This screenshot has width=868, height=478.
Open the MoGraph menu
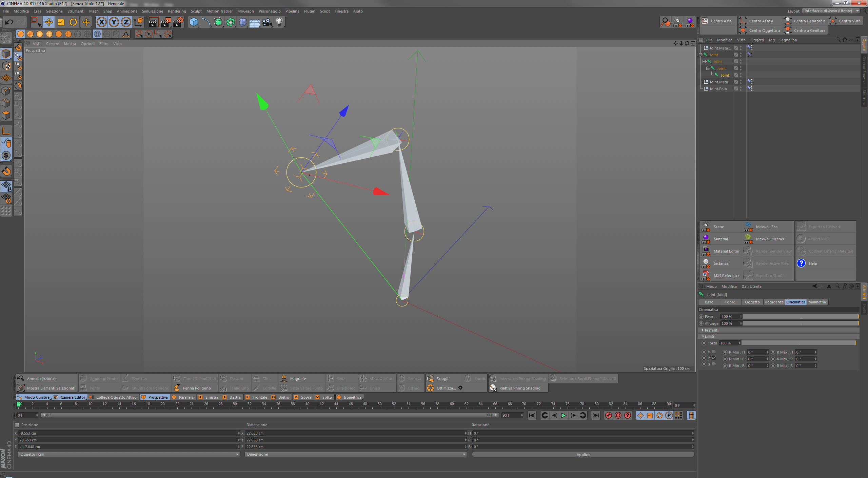[245, 11]
